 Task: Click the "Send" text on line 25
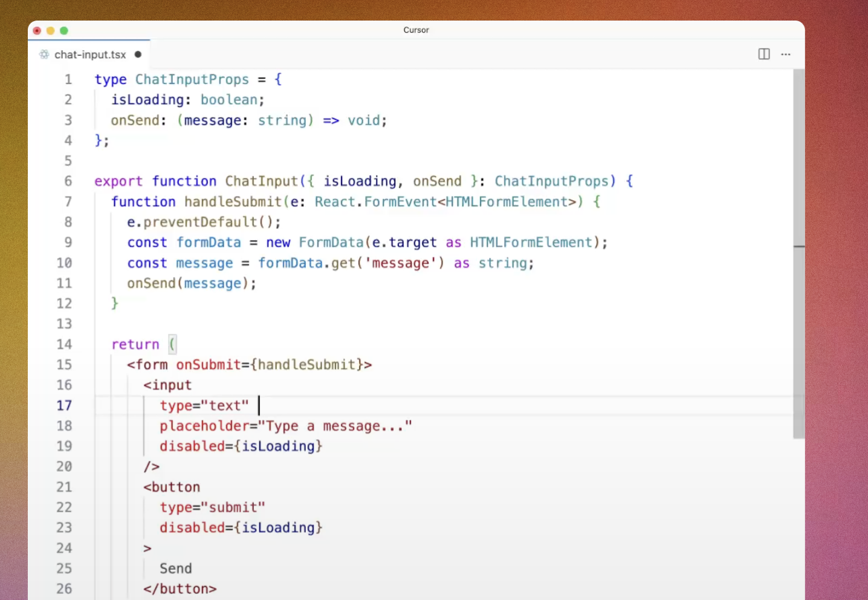[176, 569]
